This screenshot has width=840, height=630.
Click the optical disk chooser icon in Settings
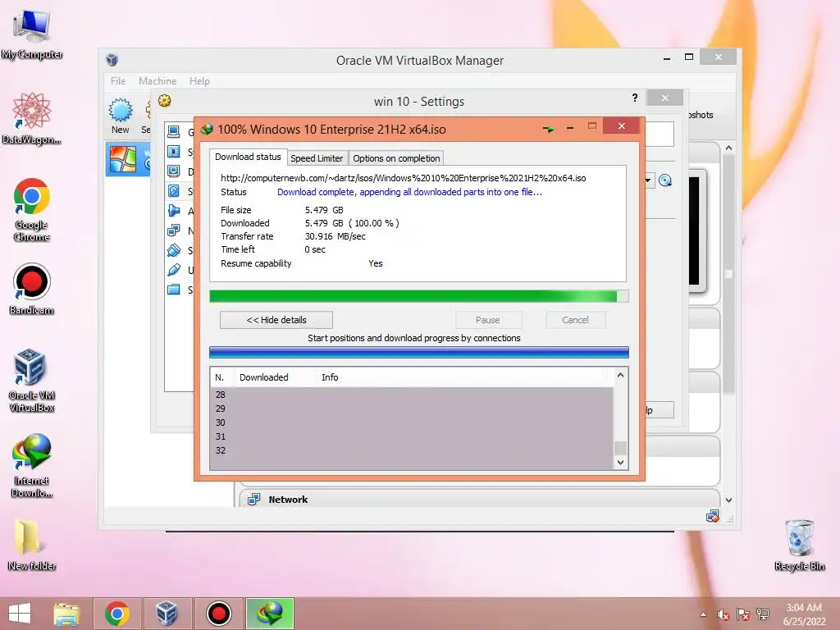click(x=664, y=180)
